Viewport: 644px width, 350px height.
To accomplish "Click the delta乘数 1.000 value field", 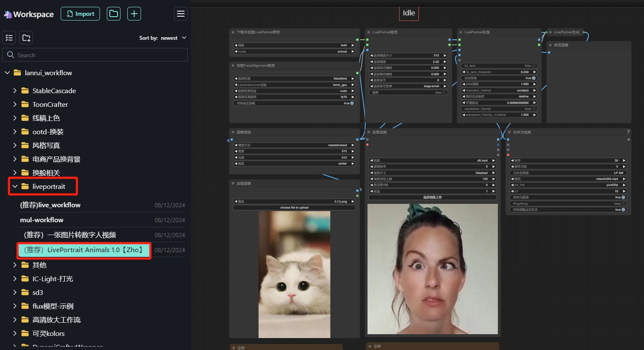I will [499, 84].
